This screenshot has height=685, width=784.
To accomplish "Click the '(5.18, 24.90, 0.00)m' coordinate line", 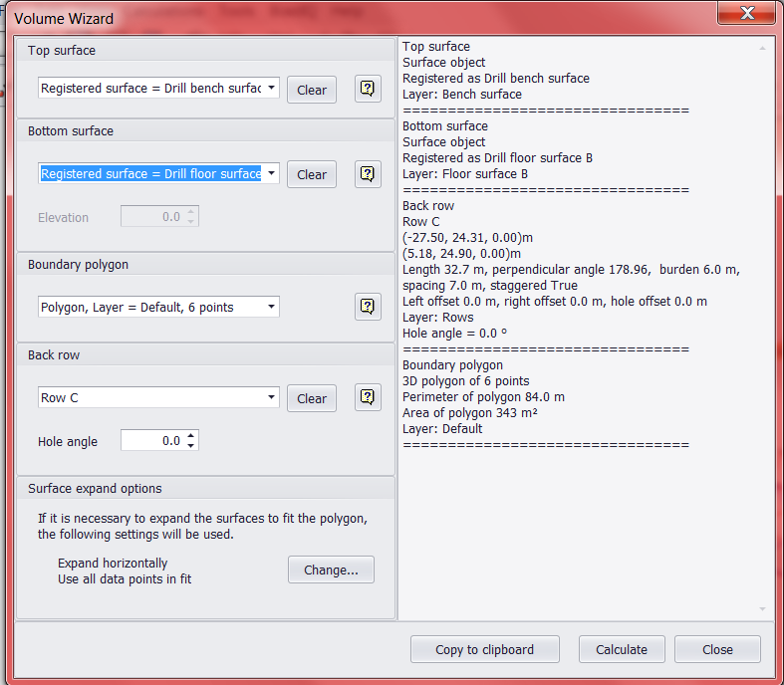I will pos(461,253).
